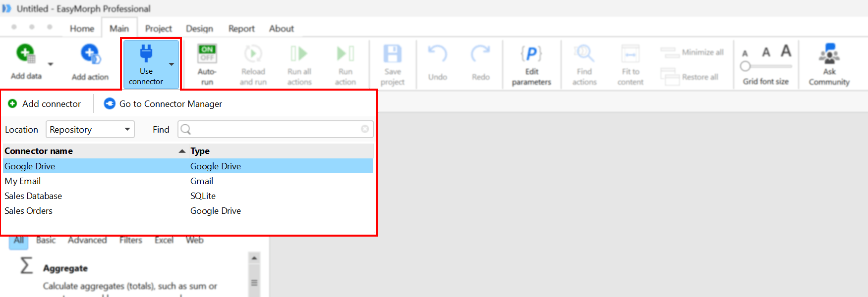
Task: Click Run all actions icon
Action: 299,53
